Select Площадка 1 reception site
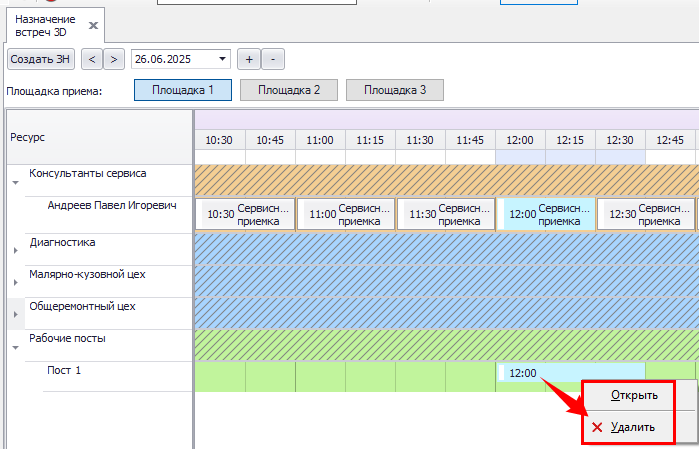Image resolution: width=699 pixels, height=449 pixels. 183,90
